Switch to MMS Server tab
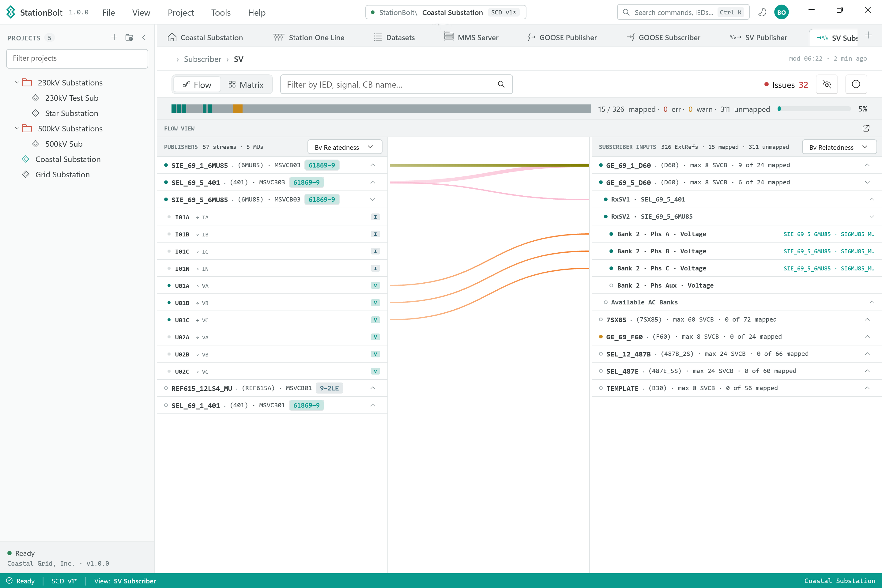 (x=471, y=37)
